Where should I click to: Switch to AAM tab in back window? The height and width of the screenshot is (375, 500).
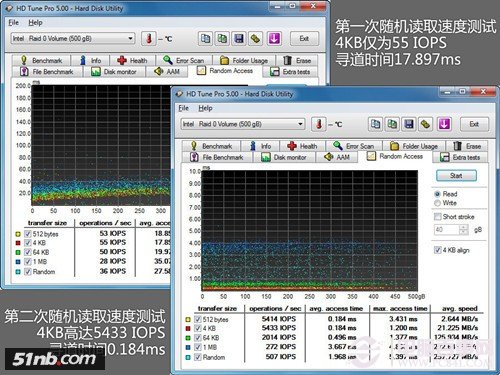pyautogui.click(x=167, y=72)
